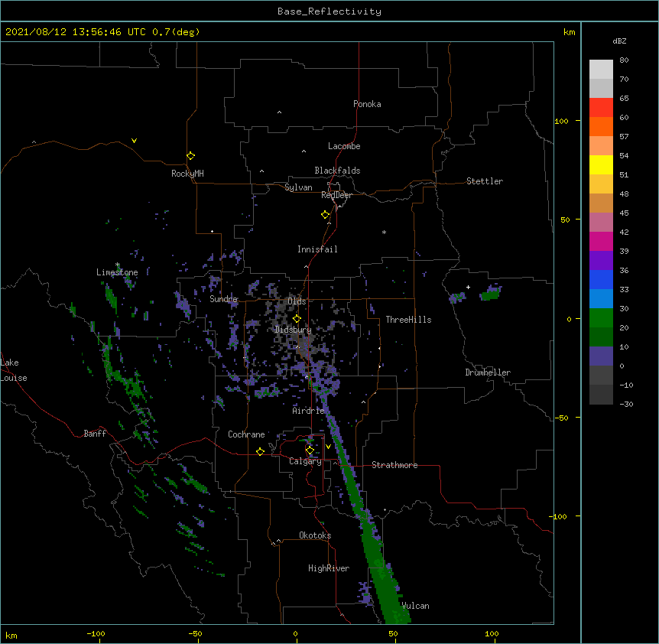
Task: Select the purple 36-39 dBZ legend swatch
Action: (601, 261)
